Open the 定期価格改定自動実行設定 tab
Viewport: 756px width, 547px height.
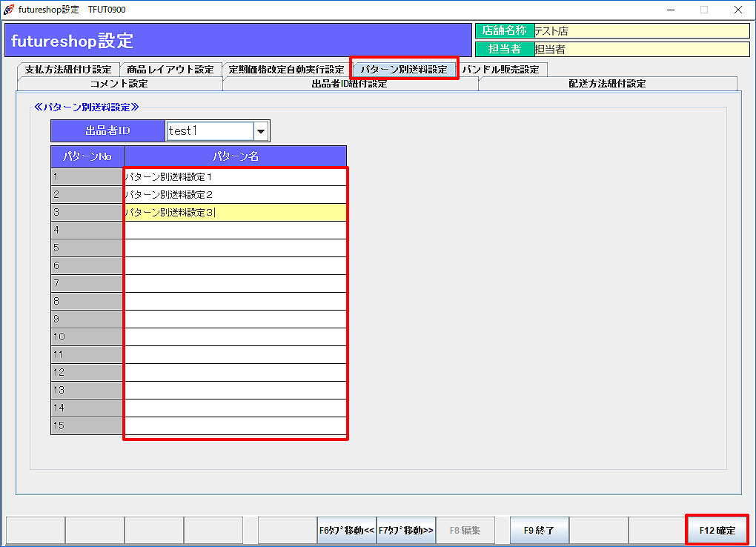286,70
